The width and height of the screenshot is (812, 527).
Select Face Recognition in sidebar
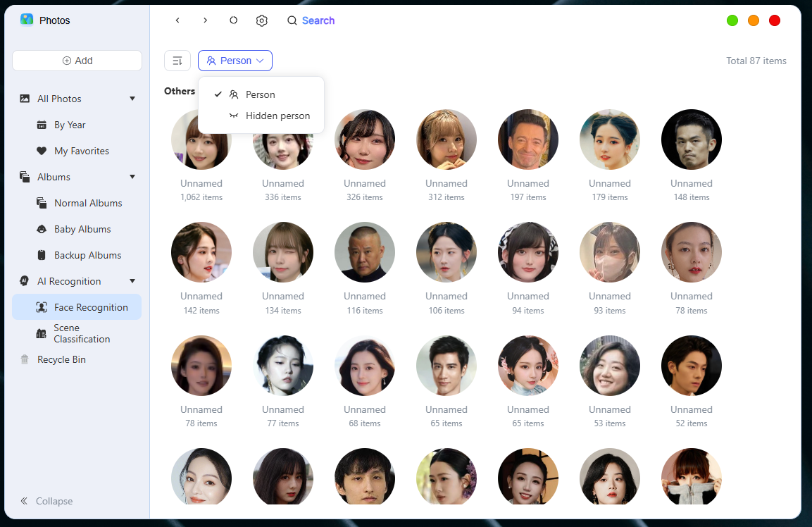77,307
